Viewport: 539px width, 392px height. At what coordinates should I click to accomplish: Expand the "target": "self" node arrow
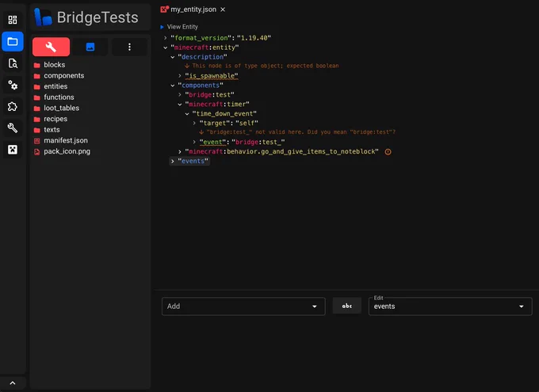tap(194, 123)
